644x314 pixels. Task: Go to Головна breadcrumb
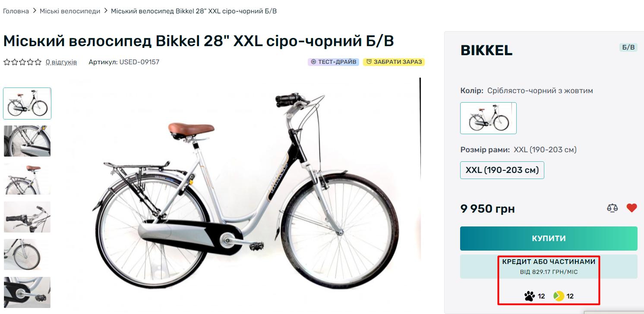16,11
